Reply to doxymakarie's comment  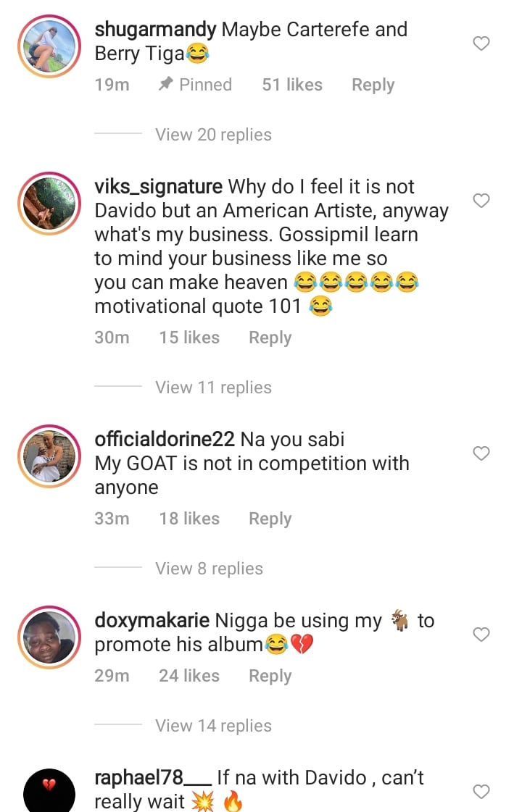pos(270,676)
